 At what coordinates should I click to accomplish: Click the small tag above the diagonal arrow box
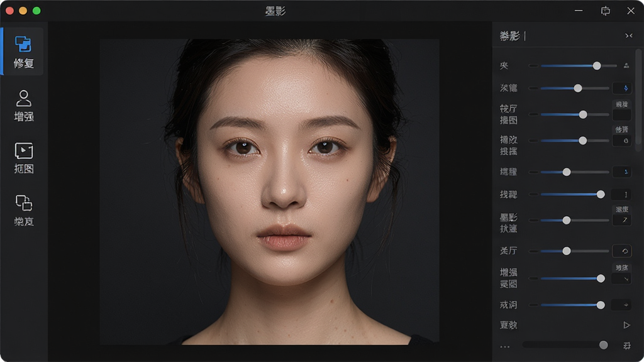click(622, 209)
